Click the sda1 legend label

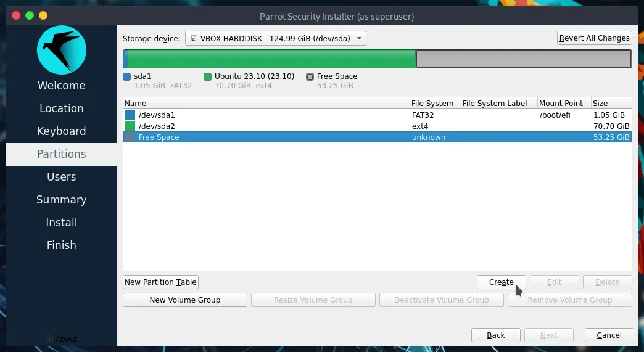(142, 76)
